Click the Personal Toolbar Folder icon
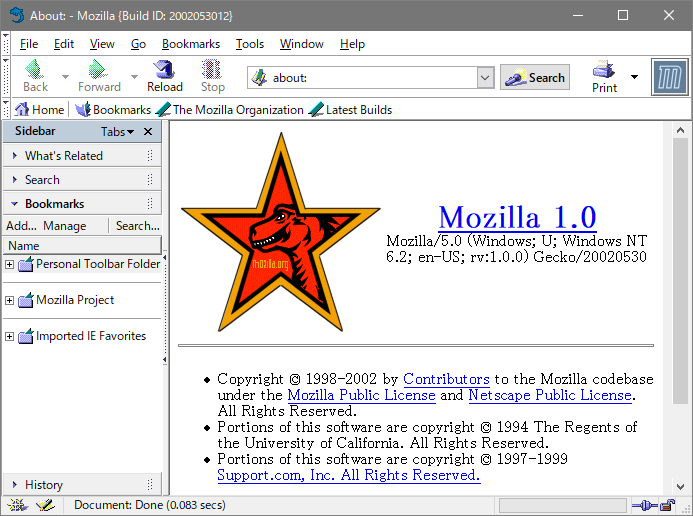 click(26, 264)
